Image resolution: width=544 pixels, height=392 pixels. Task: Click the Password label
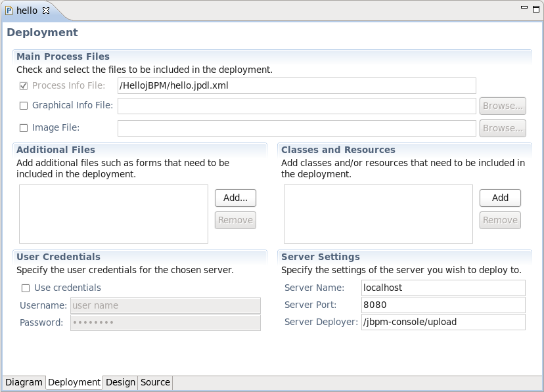click(41, 322)
